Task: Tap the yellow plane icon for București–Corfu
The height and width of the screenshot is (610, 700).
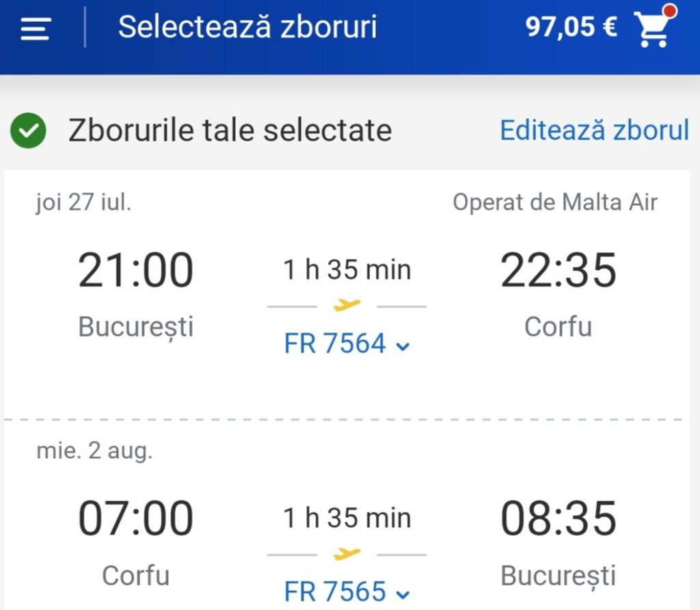Action: coord(347,305)
